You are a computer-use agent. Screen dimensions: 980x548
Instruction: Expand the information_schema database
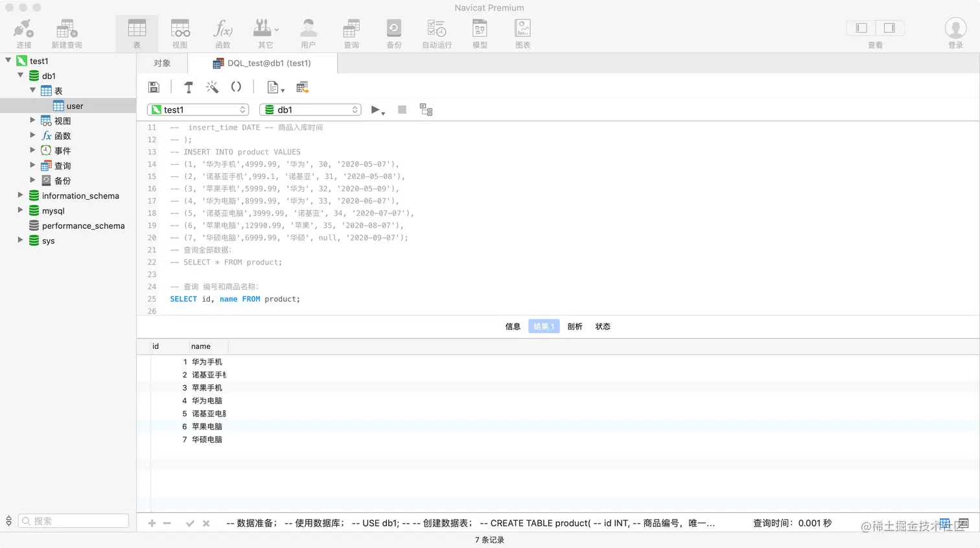20,195
